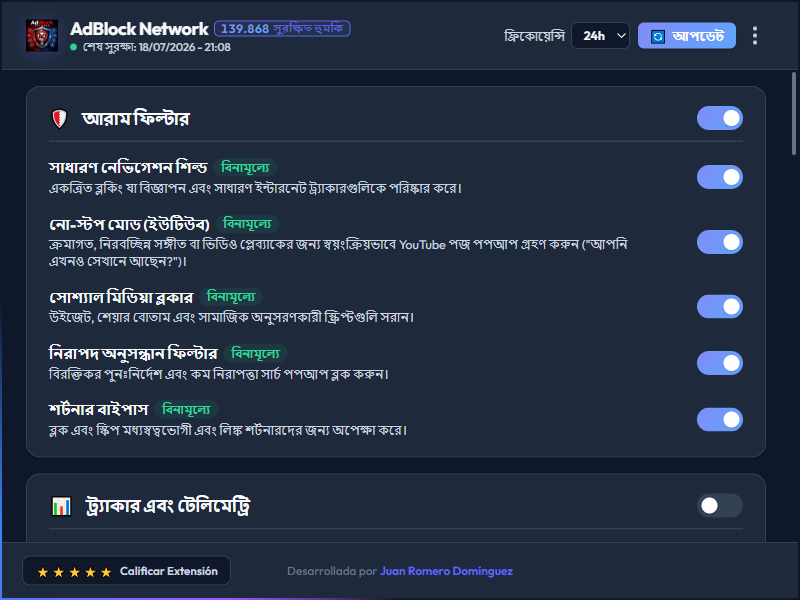Viewport: 800px width, 600px height.
Task: Disable সাধারণ নেভিগেশন শিল্ড toggle
Action: tap(719, 177)
